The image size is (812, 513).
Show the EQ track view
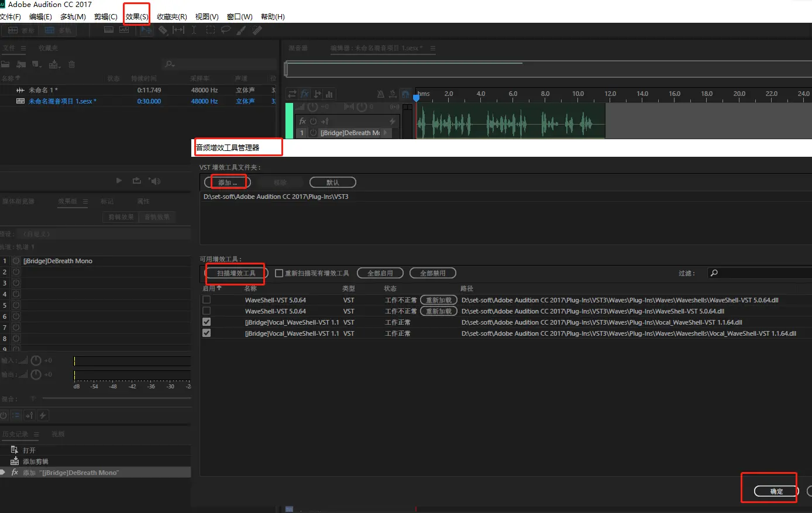point(329,94)
